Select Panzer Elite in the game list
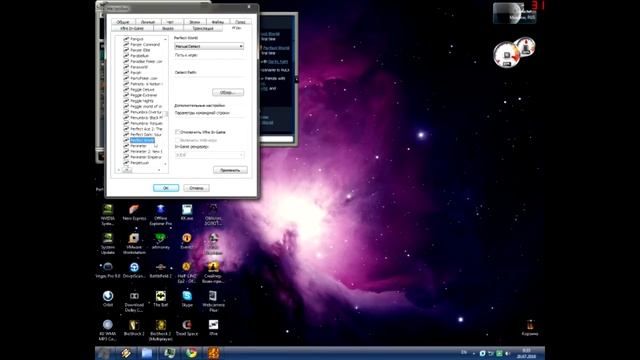The height and width of the screenshot is (360, 640). 140,50
